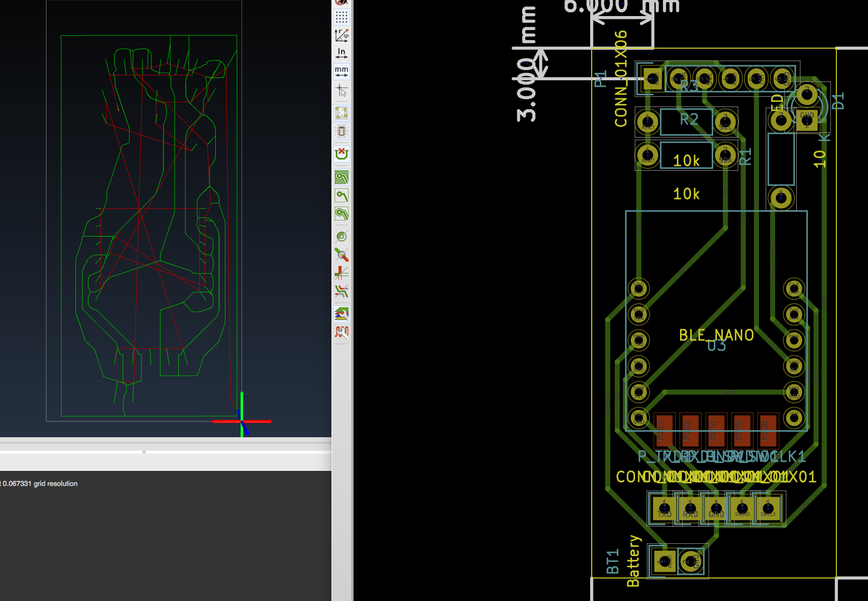The height and width of the screenshot is (601, 868).
Task: Toggle pads sketch mode
Action: 342,237
